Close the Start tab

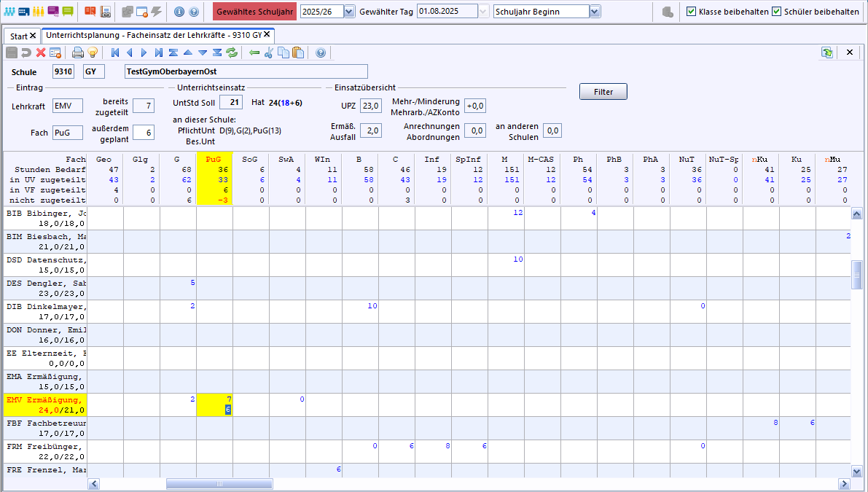pos(33,36)
